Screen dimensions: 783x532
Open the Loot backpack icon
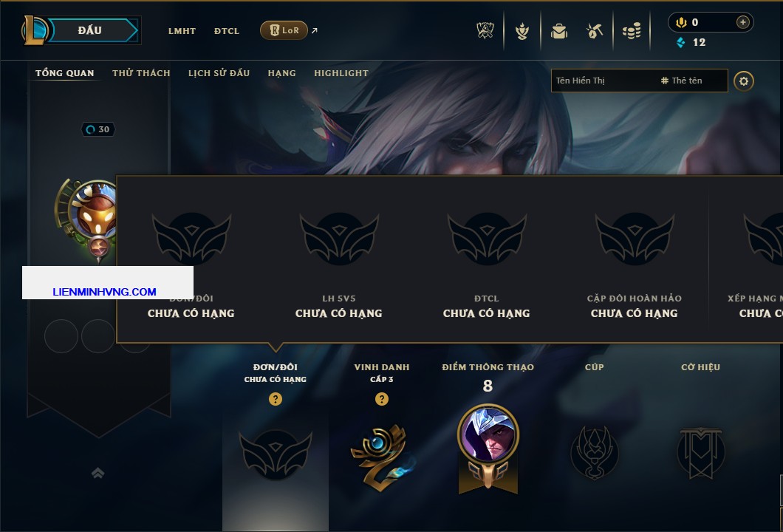[x=558, y=32]
